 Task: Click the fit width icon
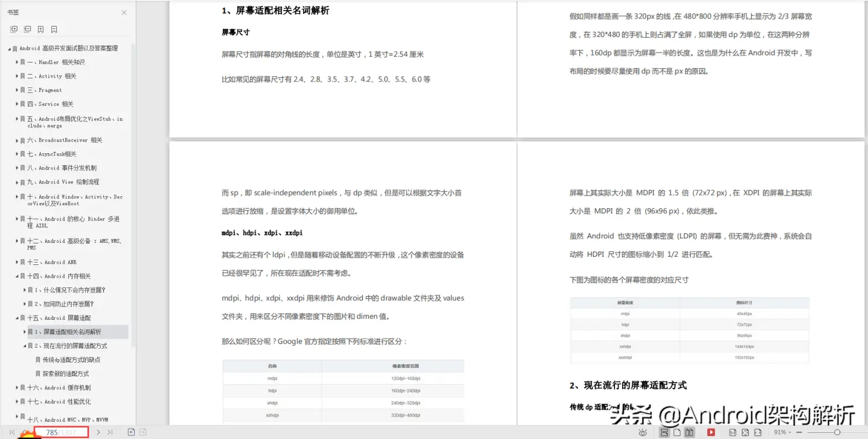point(758,432)
